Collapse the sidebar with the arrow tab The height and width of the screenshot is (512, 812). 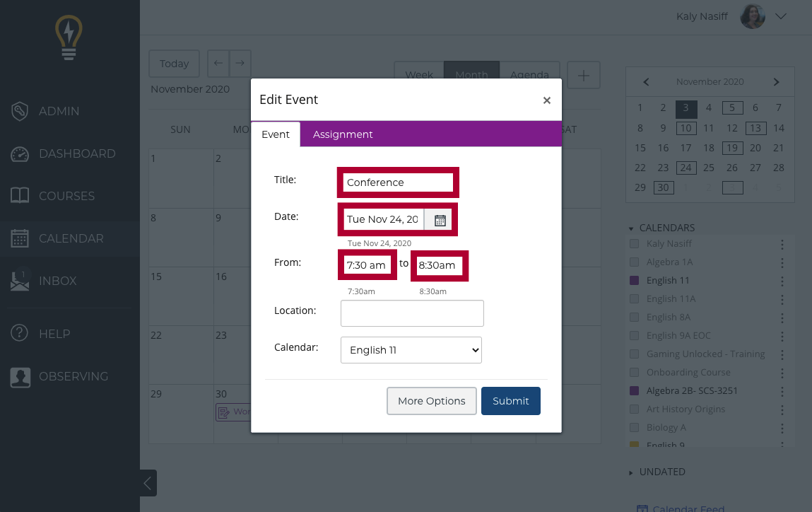click(x=148, y=483)
